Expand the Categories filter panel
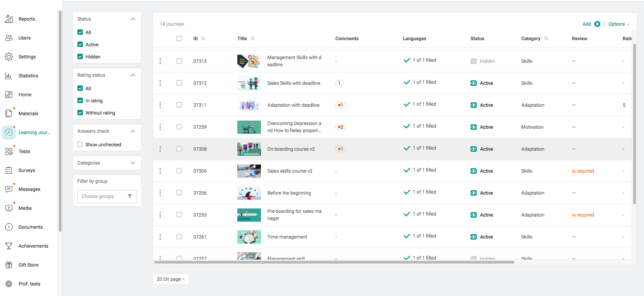This screenshot has width=644, height=296. [133, 163]
